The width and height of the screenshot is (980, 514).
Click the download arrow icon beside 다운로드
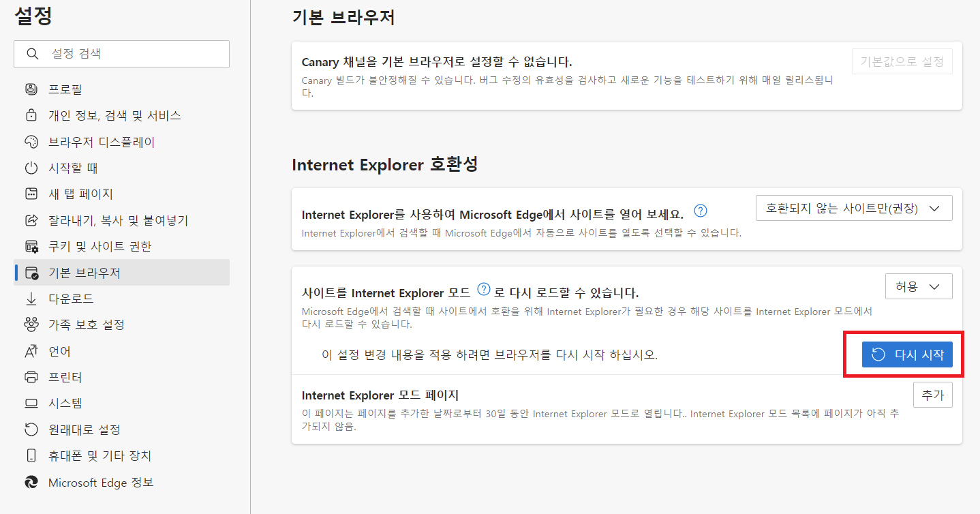(x=31, y=299)
